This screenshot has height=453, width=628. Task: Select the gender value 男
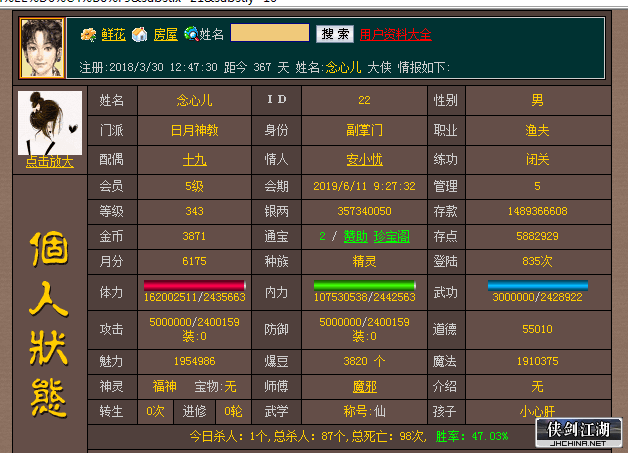click(537, 100)
